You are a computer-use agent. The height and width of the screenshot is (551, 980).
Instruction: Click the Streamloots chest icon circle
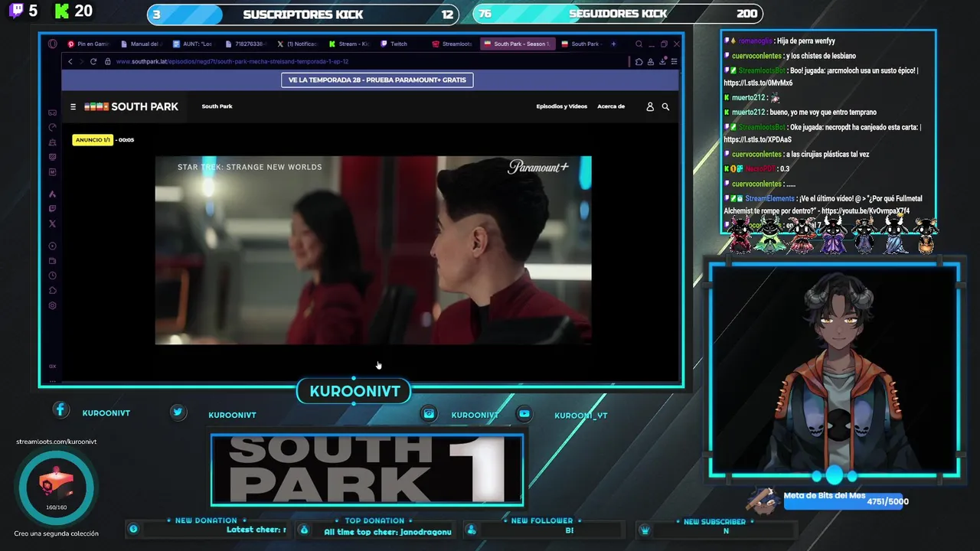pos(57,487)
